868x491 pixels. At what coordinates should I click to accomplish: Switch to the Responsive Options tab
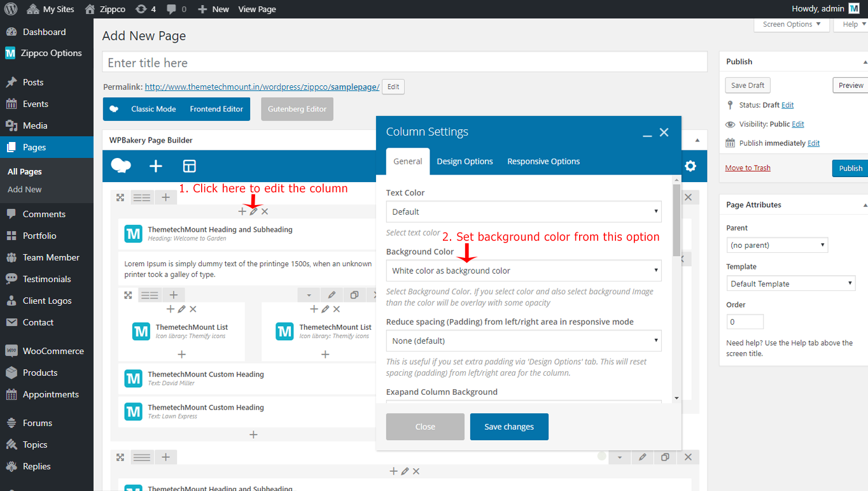(543, 161)
